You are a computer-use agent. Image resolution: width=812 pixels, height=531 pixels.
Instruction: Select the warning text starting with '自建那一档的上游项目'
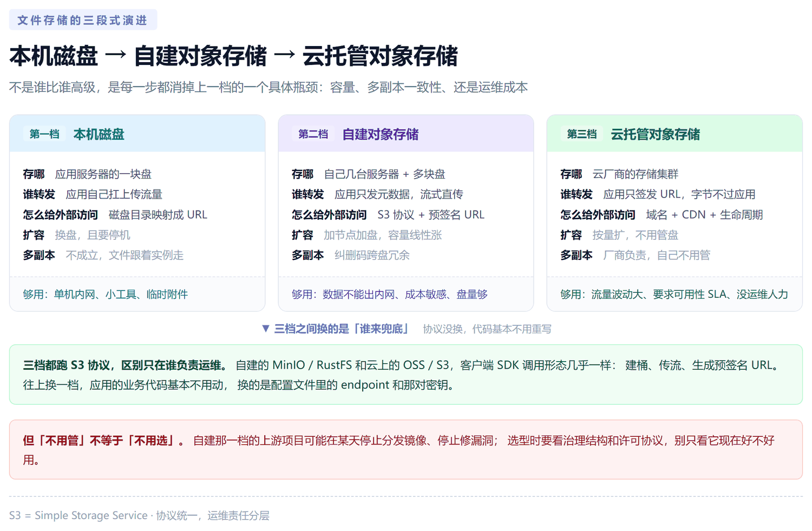point(345,441)
